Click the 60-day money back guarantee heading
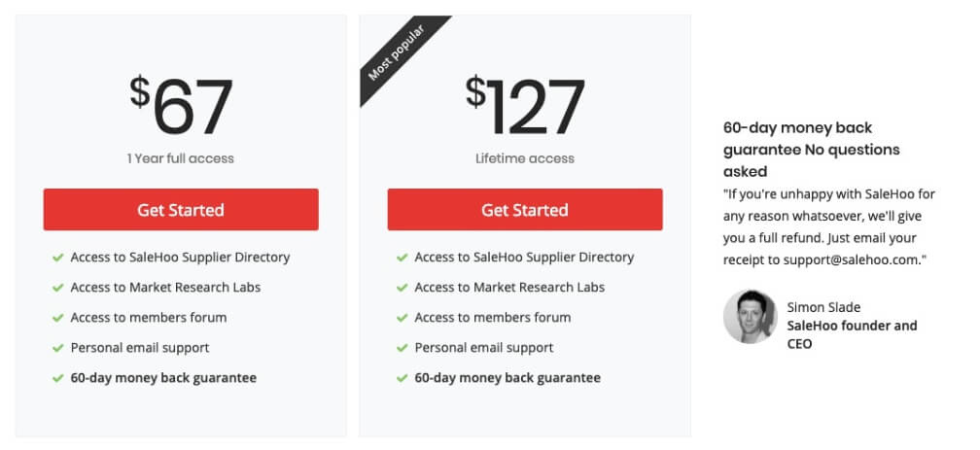This screenshot has height=450, width=980. coord(811,150)
